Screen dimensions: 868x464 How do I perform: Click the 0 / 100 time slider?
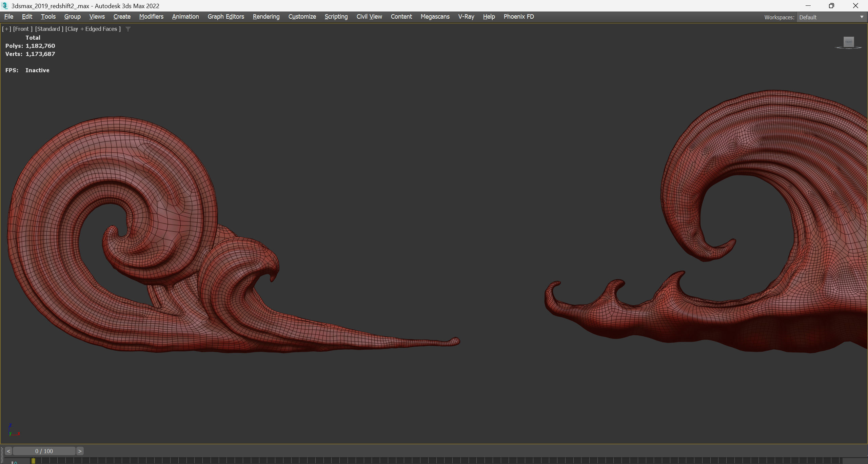44,451
